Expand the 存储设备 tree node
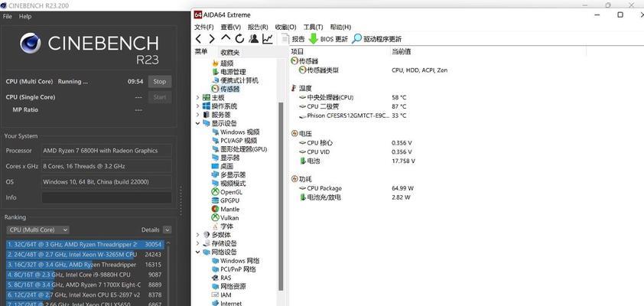Screen dimensions: 644x306 click(197, 243)
